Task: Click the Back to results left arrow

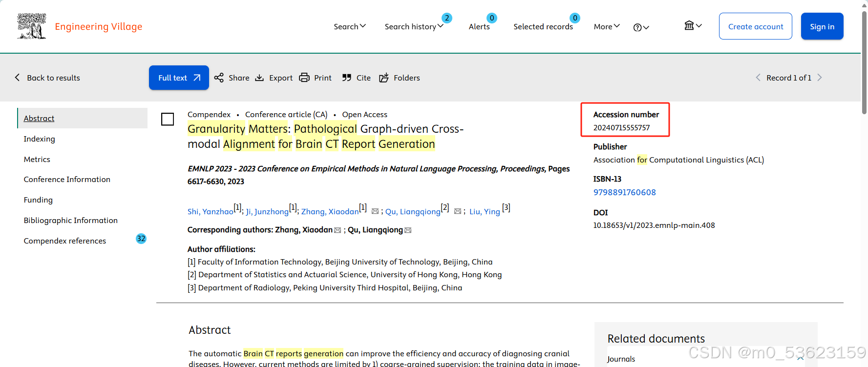Action: point(18,78)
